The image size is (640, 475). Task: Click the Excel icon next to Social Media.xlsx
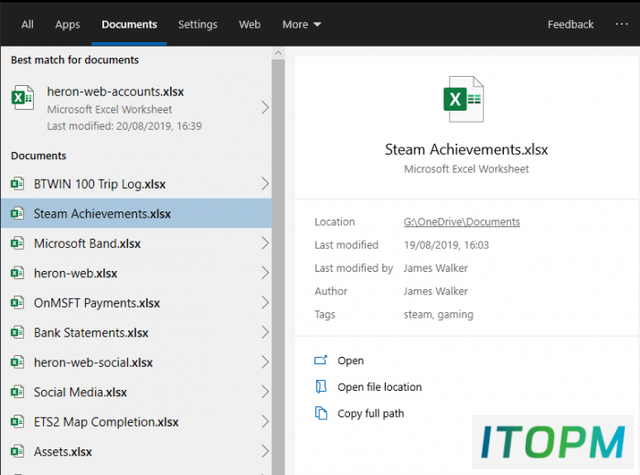[x=17, y=392]
